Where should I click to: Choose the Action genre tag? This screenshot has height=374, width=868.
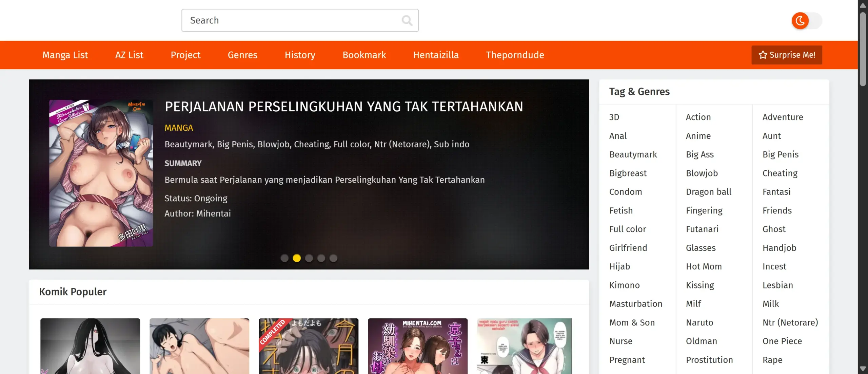(698, 117)
